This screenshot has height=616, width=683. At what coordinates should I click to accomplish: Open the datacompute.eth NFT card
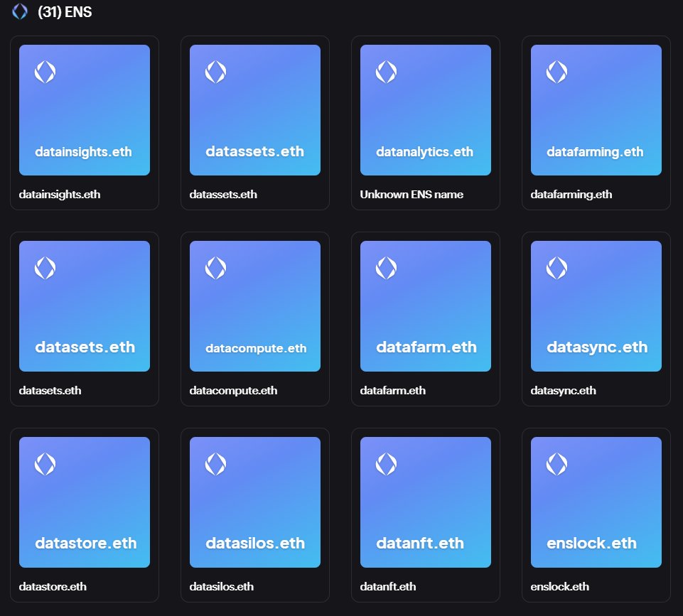(x=254, y=305)
